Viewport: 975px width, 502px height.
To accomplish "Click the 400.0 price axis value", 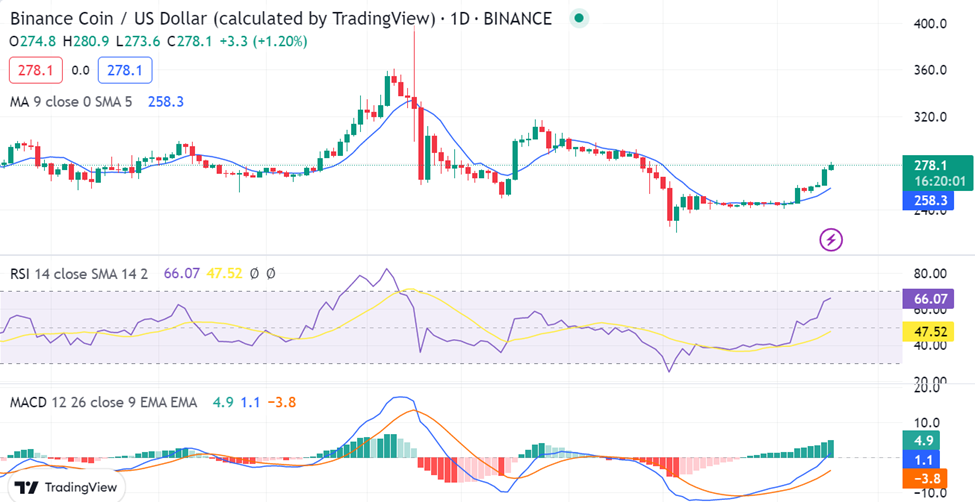I will point(930,24).
